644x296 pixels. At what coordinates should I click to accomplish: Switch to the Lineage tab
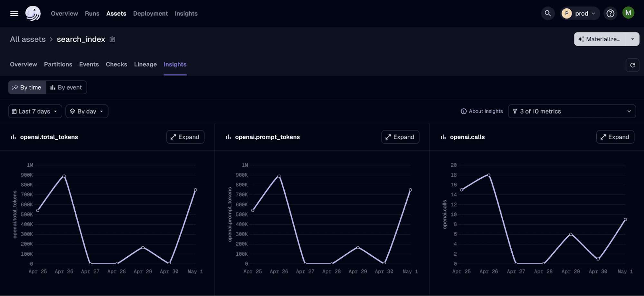coord(145,64)
